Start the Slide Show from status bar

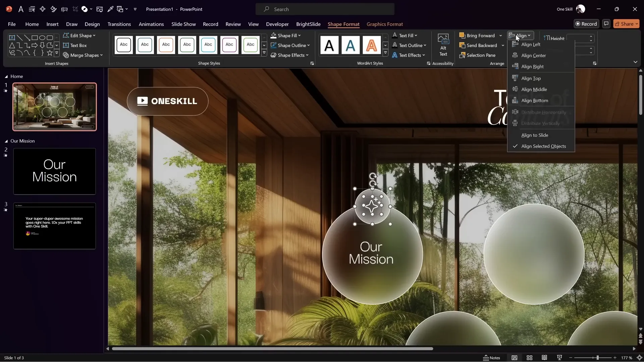[x=559, y=358]
